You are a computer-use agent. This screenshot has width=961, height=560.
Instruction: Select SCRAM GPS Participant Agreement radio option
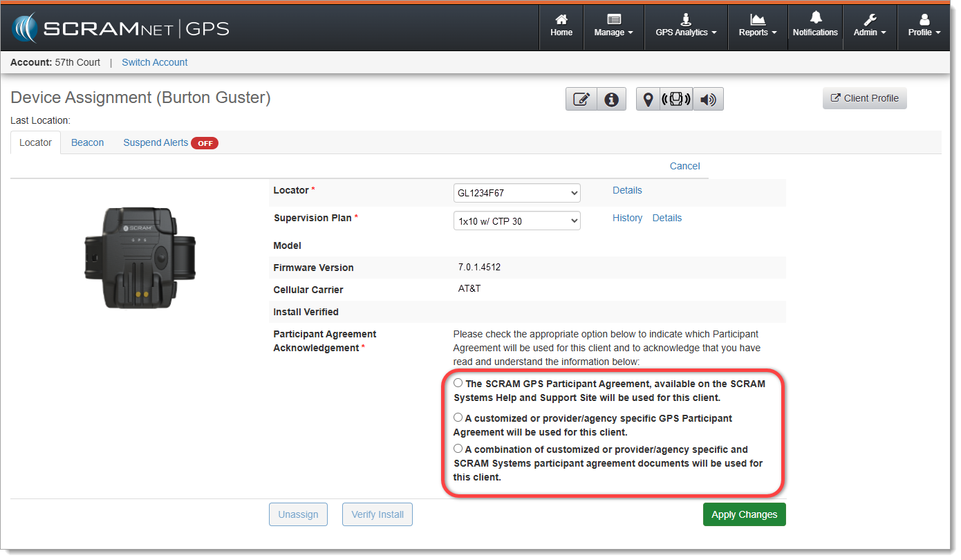pyautogui.click(x=458, y=383)
